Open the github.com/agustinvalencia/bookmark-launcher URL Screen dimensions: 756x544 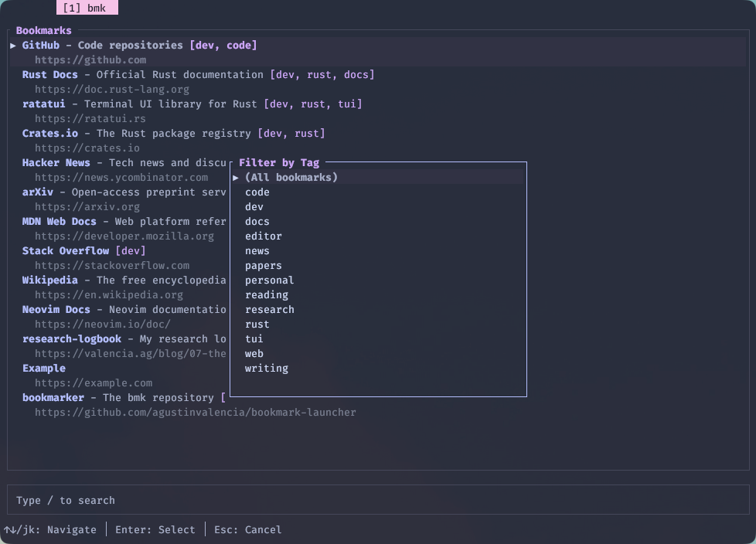pos(196,413)
